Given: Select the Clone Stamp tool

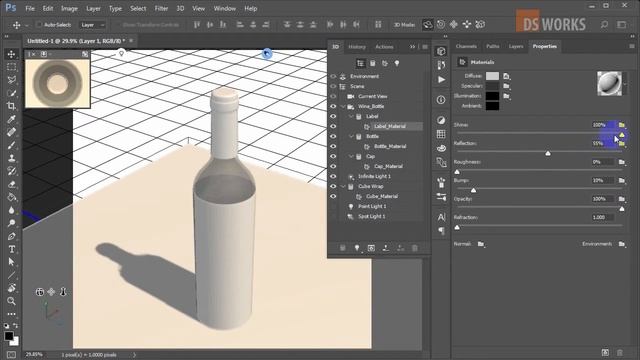Looking at the screenshot, I should click(11, 158).
